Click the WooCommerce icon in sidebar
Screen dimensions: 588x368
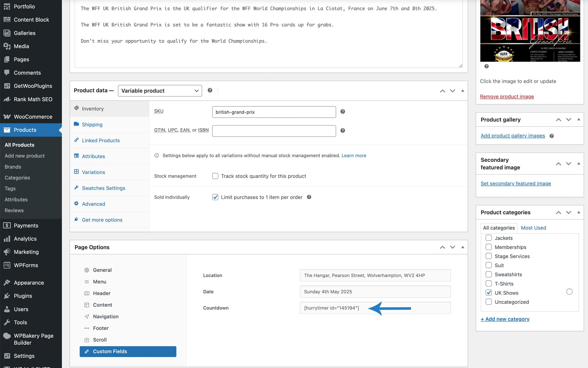click(7, 117)
